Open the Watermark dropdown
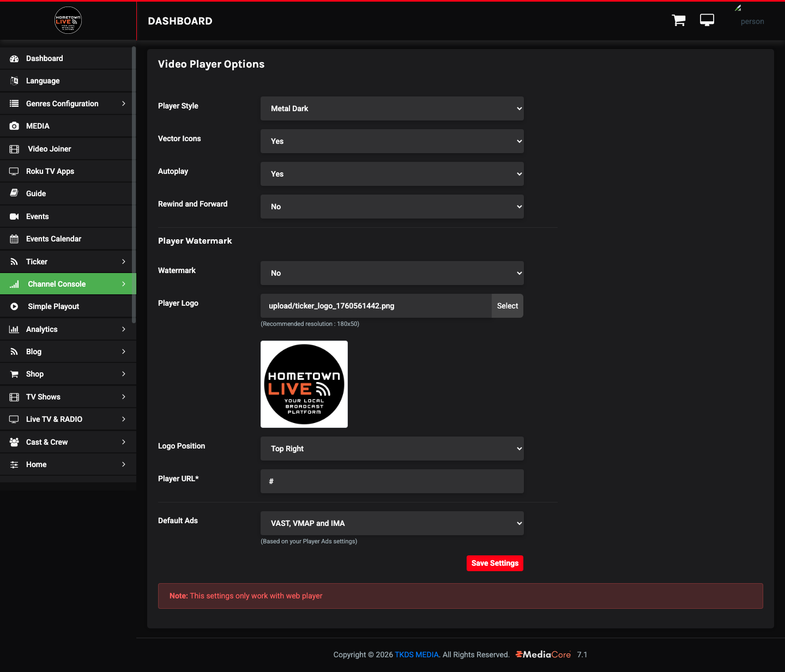 [392, 273]
